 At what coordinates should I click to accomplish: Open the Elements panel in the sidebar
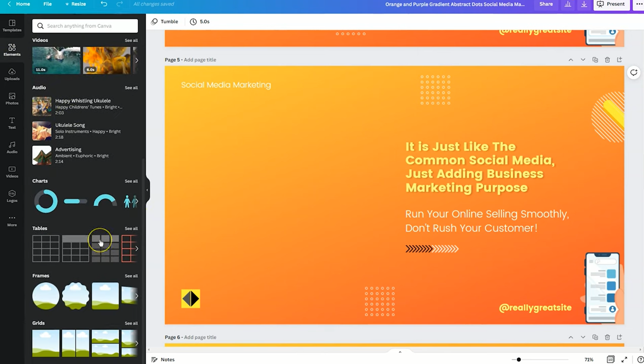(x=12, y=49)
